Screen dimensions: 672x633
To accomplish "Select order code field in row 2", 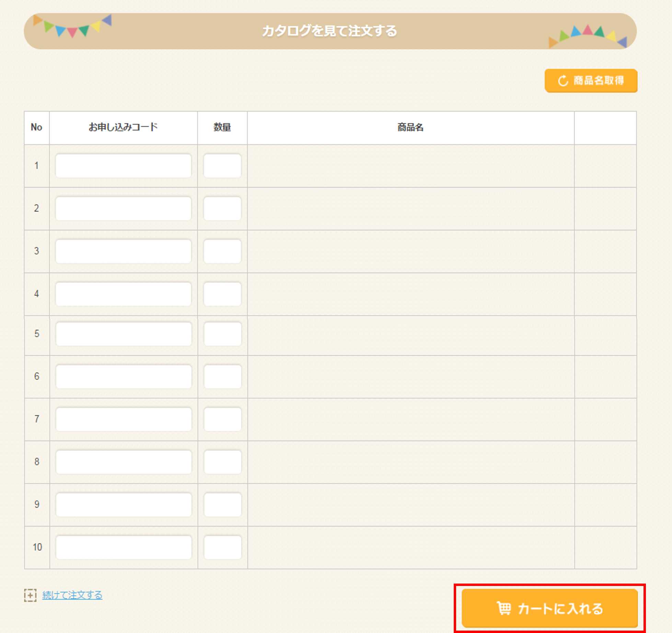I will [x=123, y=208].
